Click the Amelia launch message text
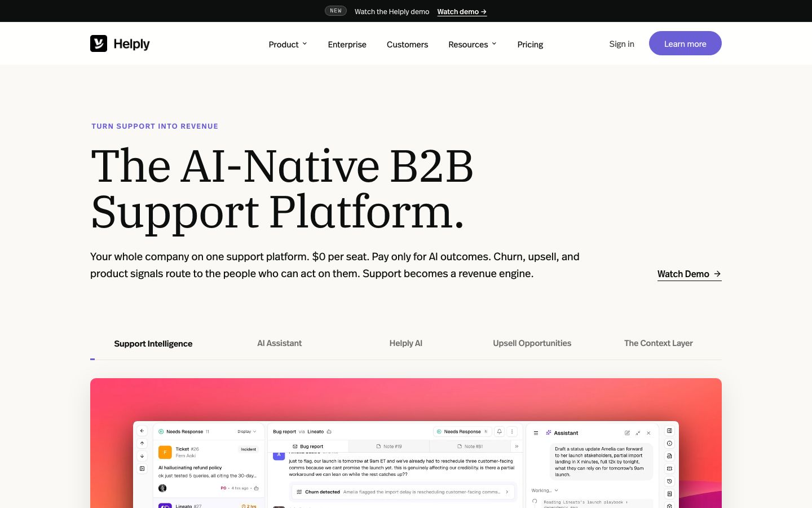Image resolution: width=812 pixels, height=508 pixels. pyautogui.click(x=401, y=467)
